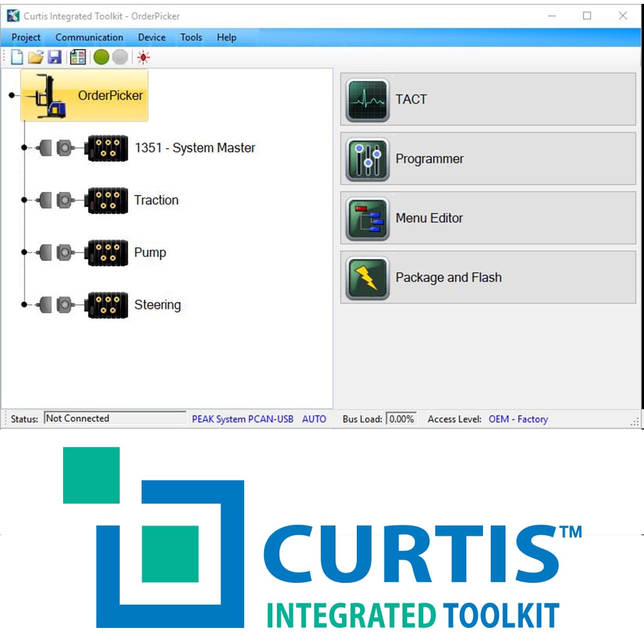Collapse the OrderPicker tree root node
Viewport: 644px width, 644px height.
point(12,95)
